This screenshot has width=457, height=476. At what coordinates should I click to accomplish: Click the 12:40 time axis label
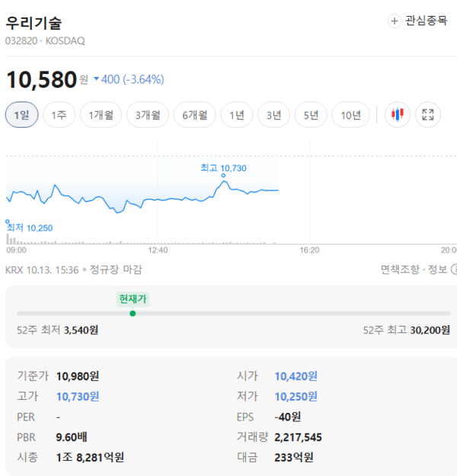[158, 250]
